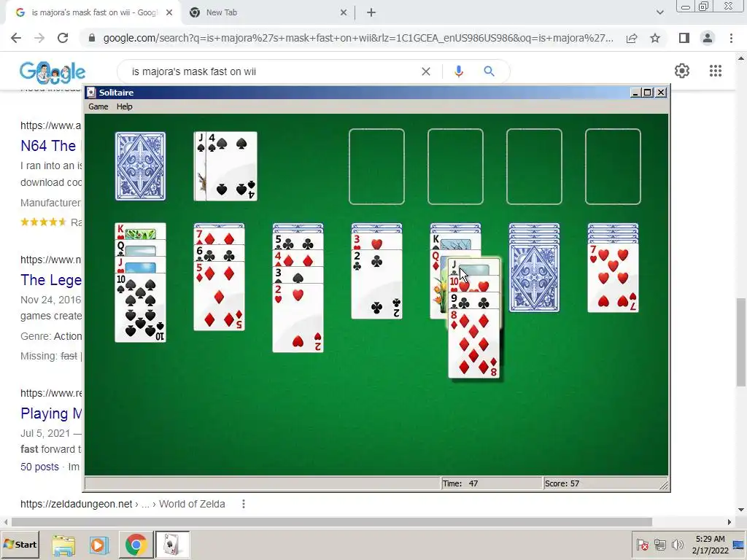Click the third empty foundation slot

tap(534, 166)
